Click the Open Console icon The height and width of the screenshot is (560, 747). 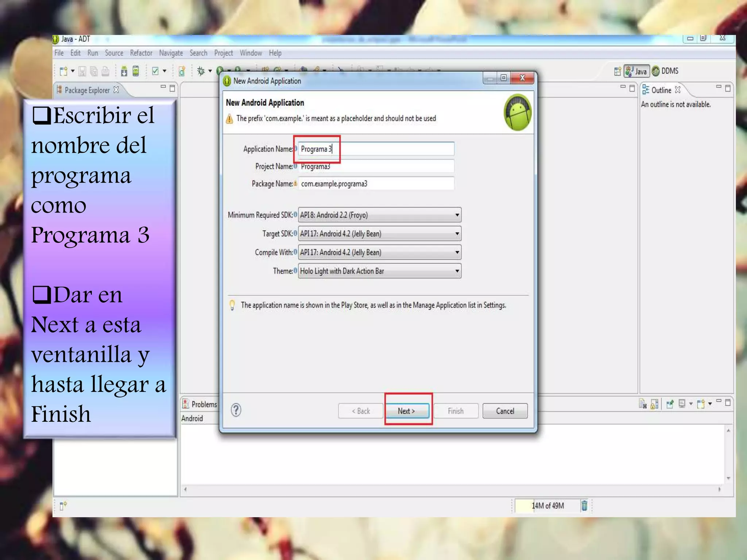coord(700,404)
